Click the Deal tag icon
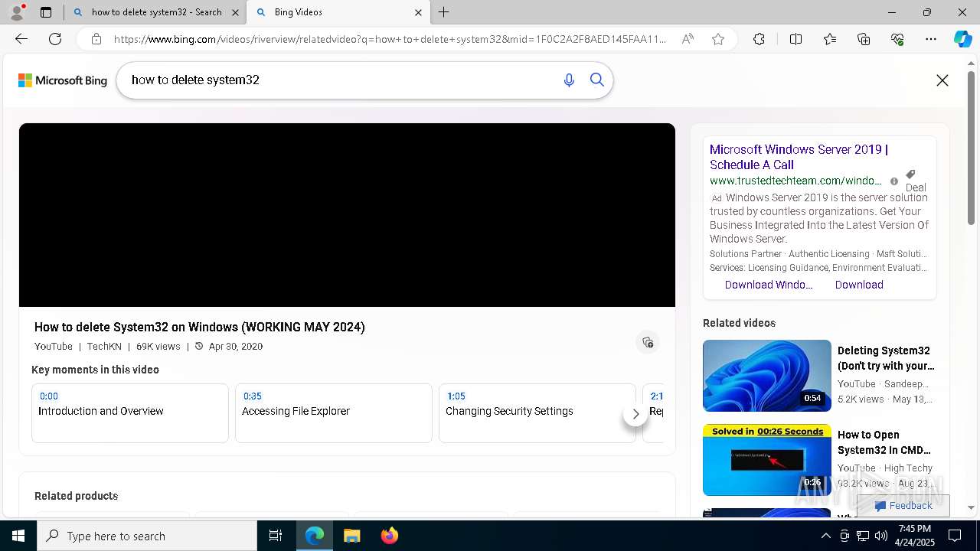Screen dimensions: 980x551 click(x=911, y=174)
